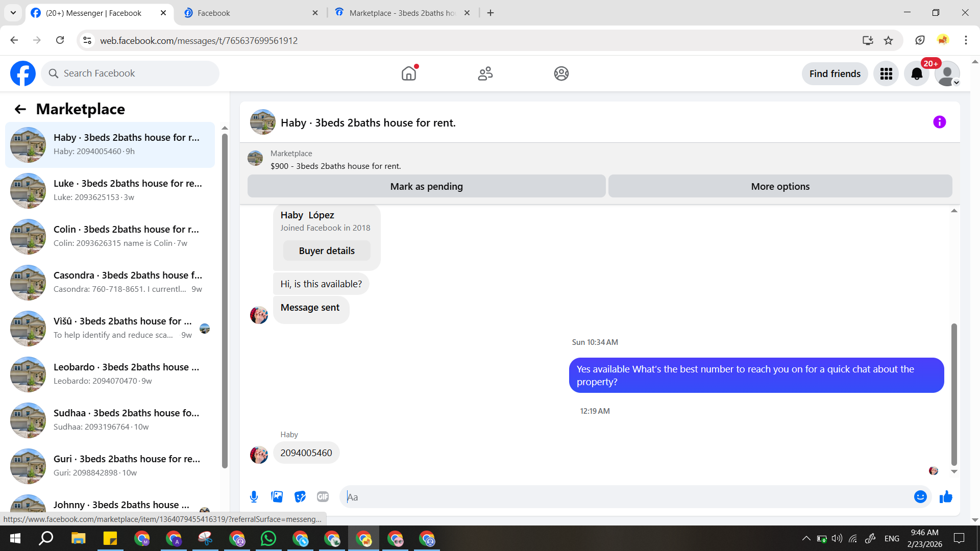
Task: Open Haby conversation in list
Action: coord(110,144)
